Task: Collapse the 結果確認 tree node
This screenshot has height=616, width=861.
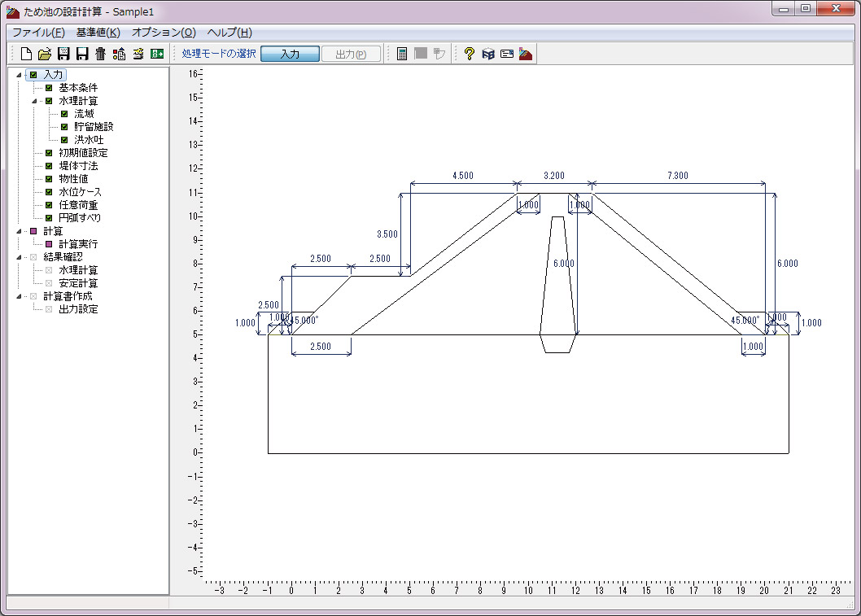Action: 20,257
